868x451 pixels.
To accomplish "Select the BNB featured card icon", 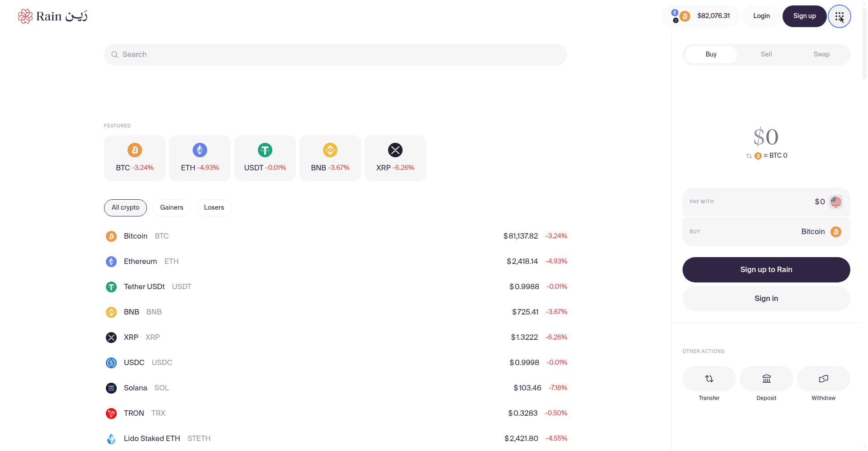I will pyautogui.click(x=330, y=150).
